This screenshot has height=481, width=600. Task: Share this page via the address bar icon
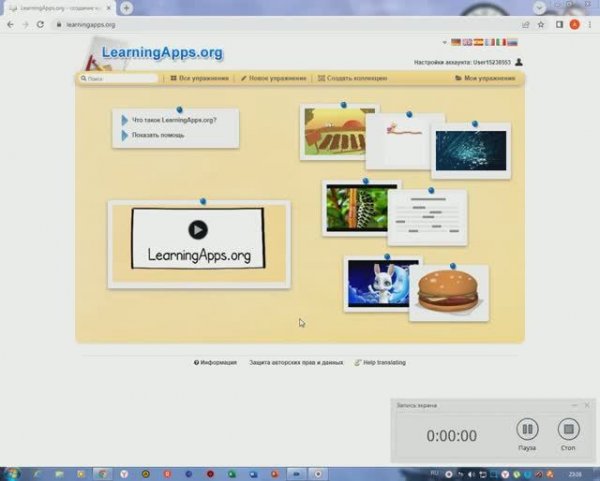(525, 24)
